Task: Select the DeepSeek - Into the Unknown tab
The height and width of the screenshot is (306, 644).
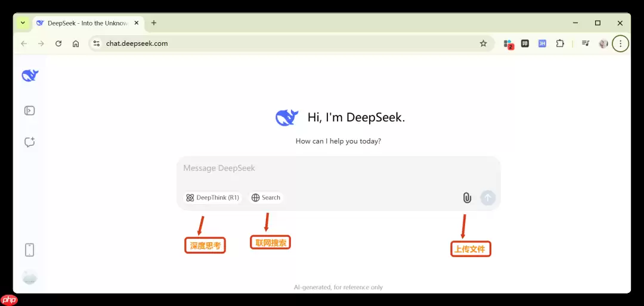Action: pos(88,23)
